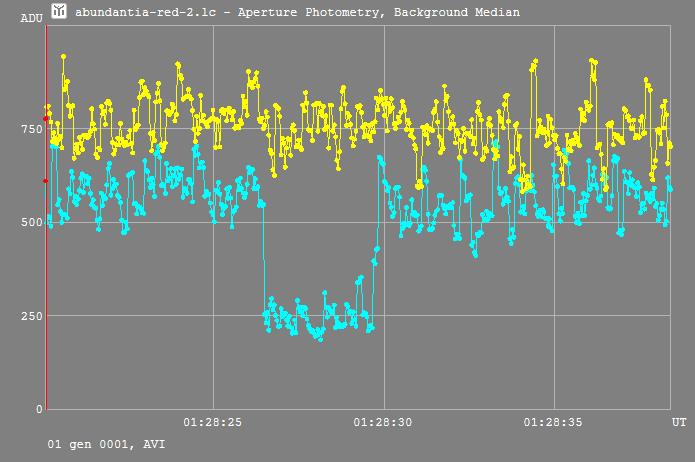Click the 500 value on the Y axis

(x=32, y=222)
